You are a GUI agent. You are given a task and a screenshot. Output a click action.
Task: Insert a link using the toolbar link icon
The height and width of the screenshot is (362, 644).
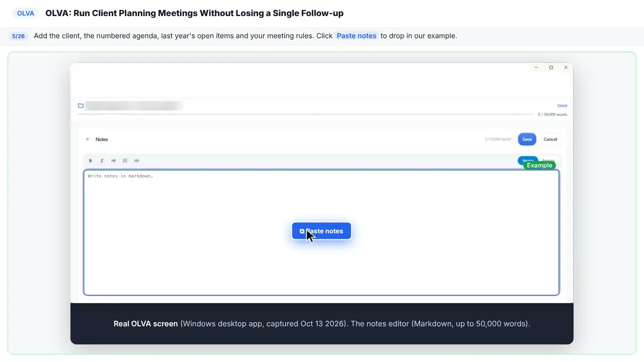coord(137,161)
